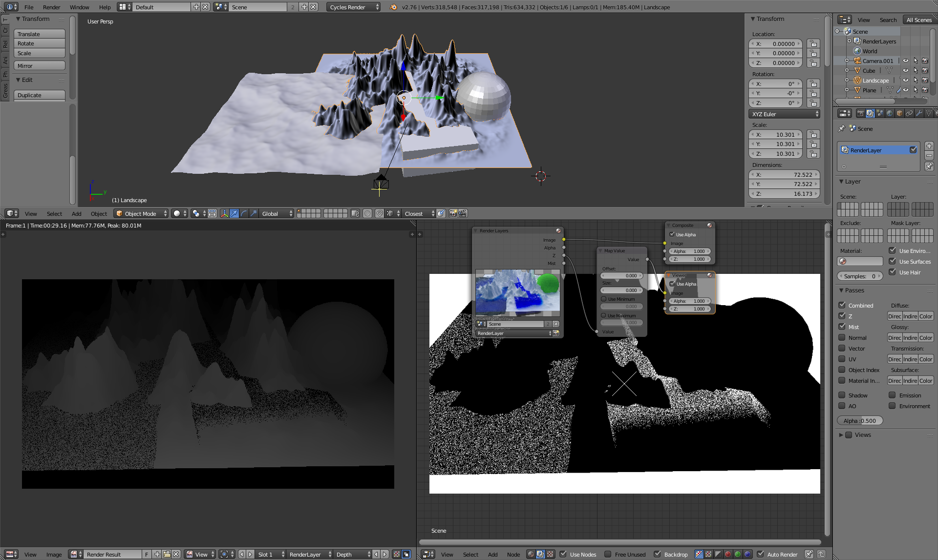This screenshot has height=560, width=938.
Task: Toggle snap during transform magnet icon
Action: tap(379, 213)
